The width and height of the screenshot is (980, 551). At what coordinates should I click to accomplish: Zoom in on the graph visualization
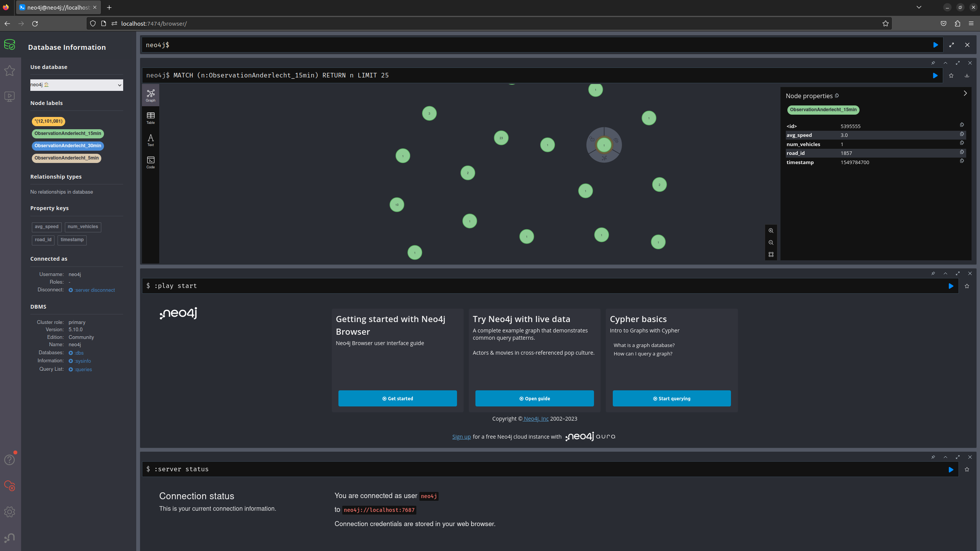(771, 230)
